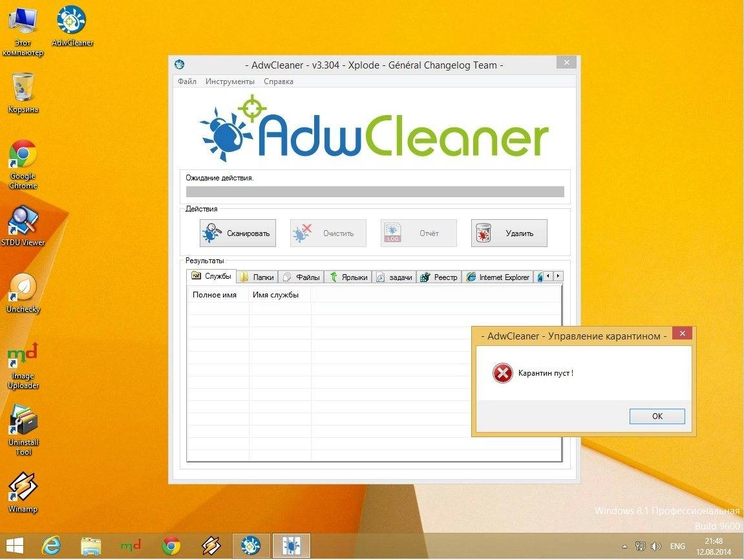Open the Image Uploader desktop shortcut
The height and width of the screenshot is (560, 744).
pyautogui.click(x=23, y=365)
